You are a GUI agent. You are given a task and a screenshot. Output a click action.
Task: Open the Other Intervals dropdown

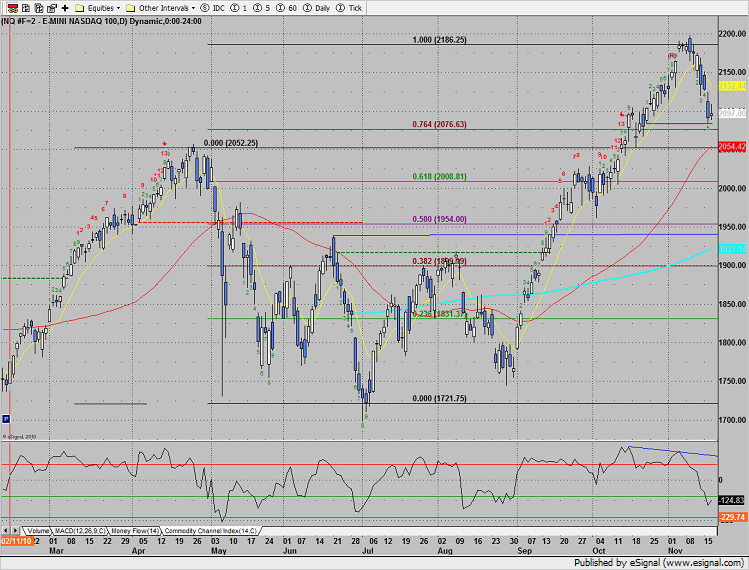click(160, 8)
